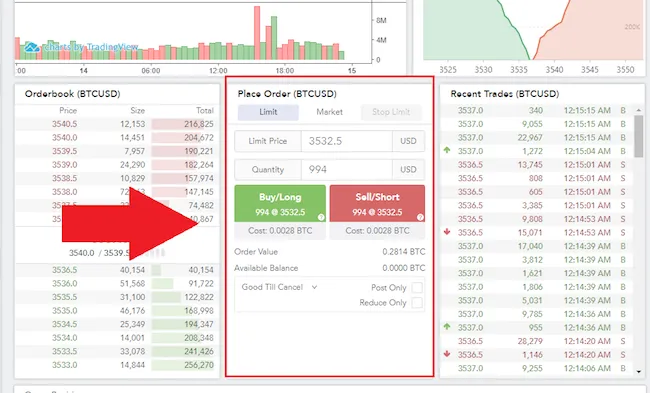Click Buy/Long 994 @ 3532.5 button
Screen dimensions: 650x393
280,204
